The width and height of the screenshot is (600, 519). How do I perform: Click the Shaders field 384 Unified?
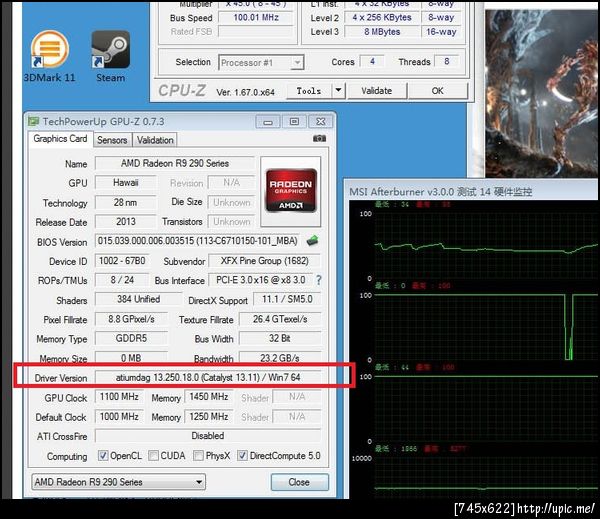coord(139,299)
